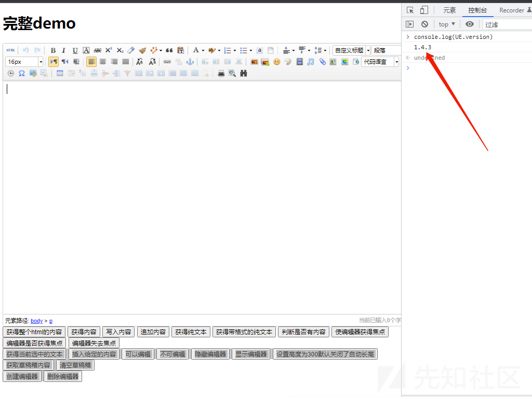Screen dimensions: 532x397
Task: Open the top context selector in the console
Action: click(447, 24)
